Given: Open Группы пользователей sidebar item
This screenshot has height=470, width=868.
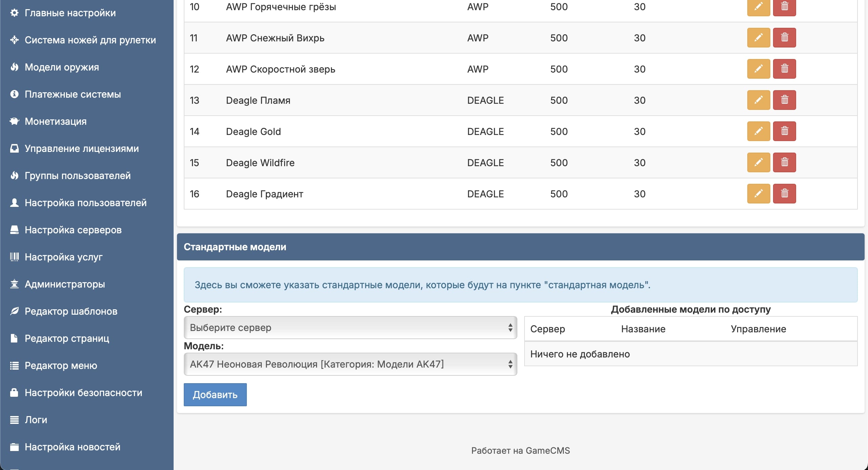Looking at the screenshot, I should point(78,176).
